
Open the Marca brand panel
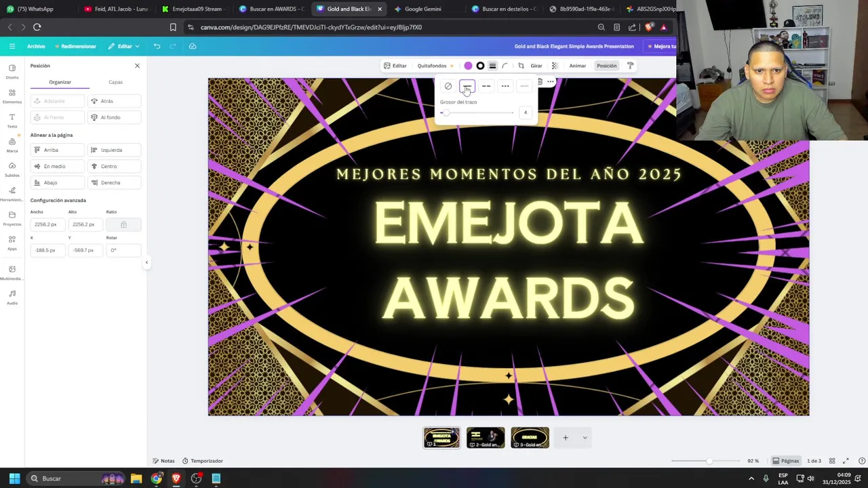coord(12,144)
